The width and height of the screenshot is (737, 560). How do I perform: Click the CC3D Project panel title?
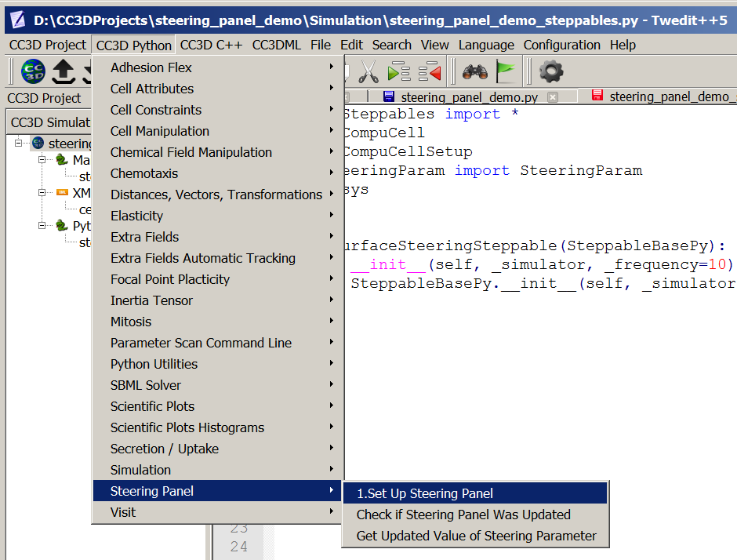pos(44,98)
